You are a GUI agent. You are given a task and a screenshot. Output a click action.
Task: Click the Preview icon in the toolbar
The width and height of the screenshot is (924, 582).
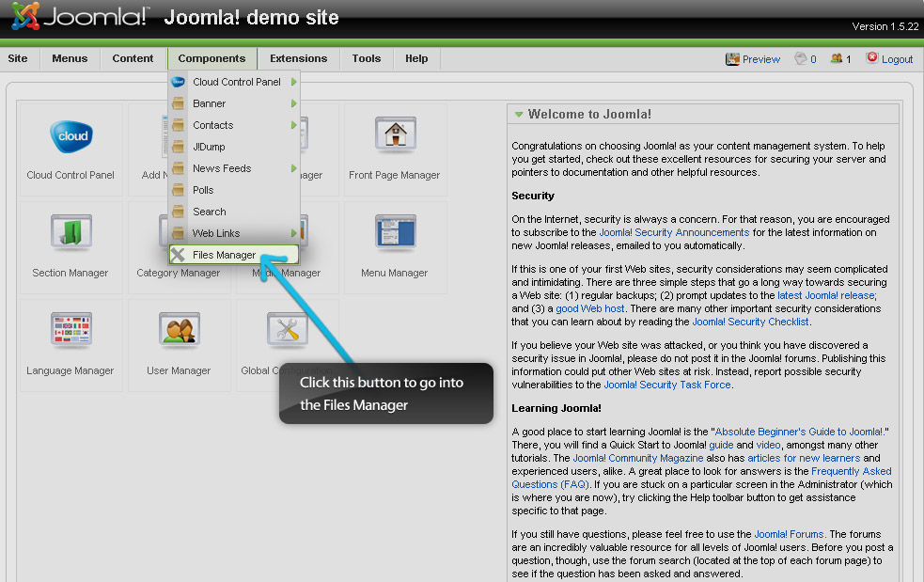(732, 59)
